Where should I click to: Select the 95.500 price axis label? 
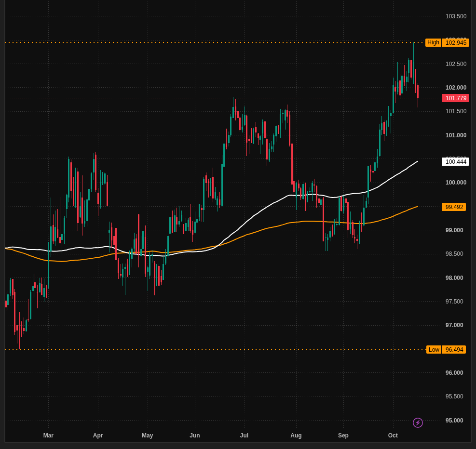click(x=454, y=396)
